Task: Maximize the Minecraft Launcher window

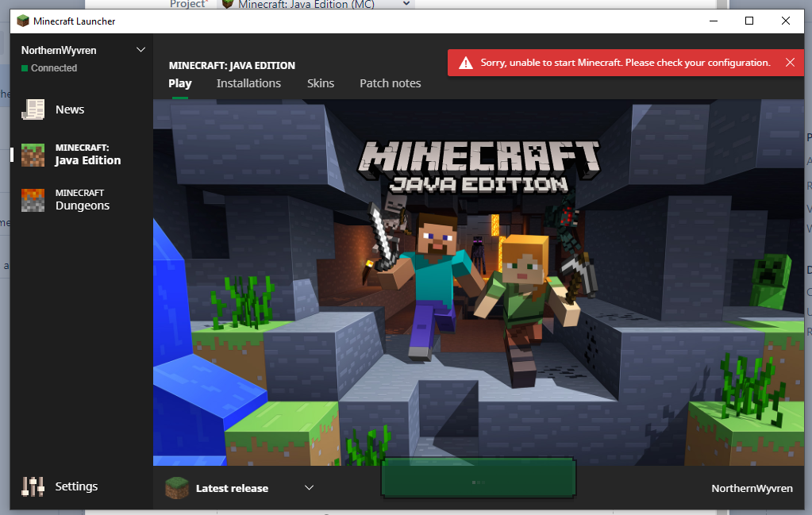Action: pos(749,21)
